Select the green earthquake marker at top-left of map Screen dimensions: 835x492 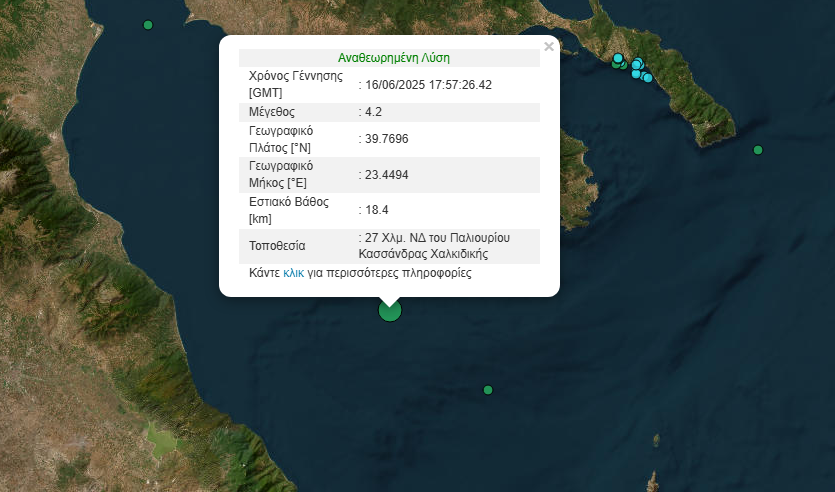coord(148,25)
